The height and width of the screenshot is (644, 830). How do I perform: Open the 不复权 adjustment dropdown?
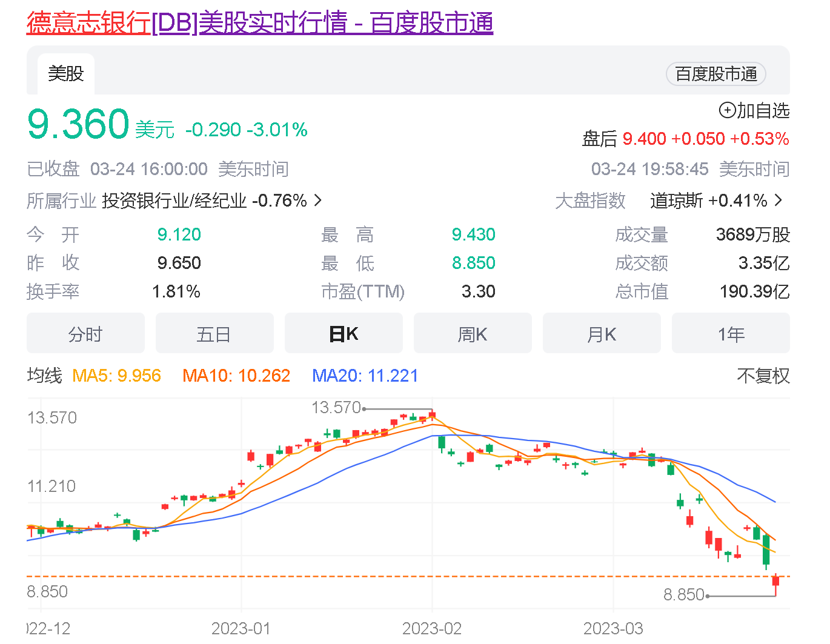pyautogui.click(x=763, y=376)
